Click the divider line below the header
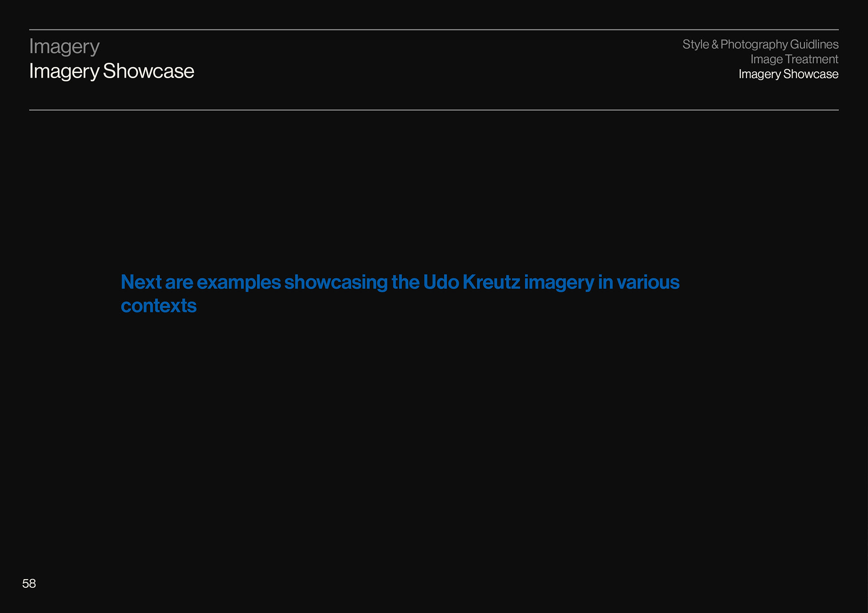868x613 pixels. 434,110
